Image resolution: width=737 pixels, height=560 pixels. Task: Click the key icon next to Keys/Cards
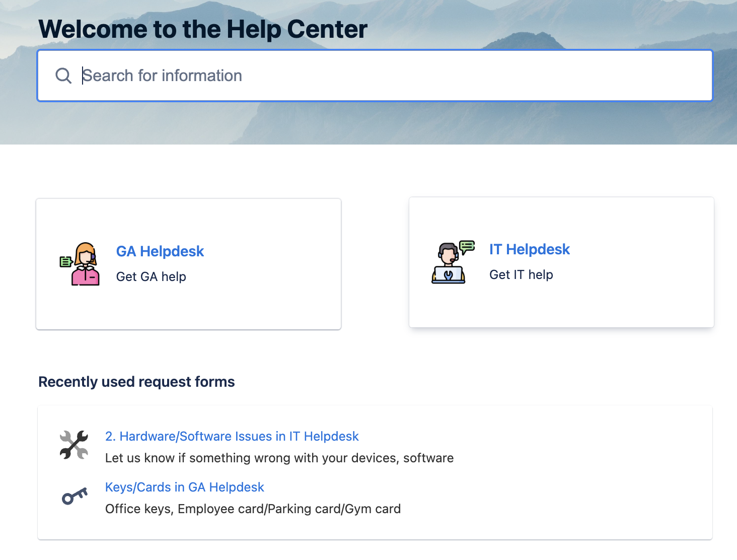(73, 497)
